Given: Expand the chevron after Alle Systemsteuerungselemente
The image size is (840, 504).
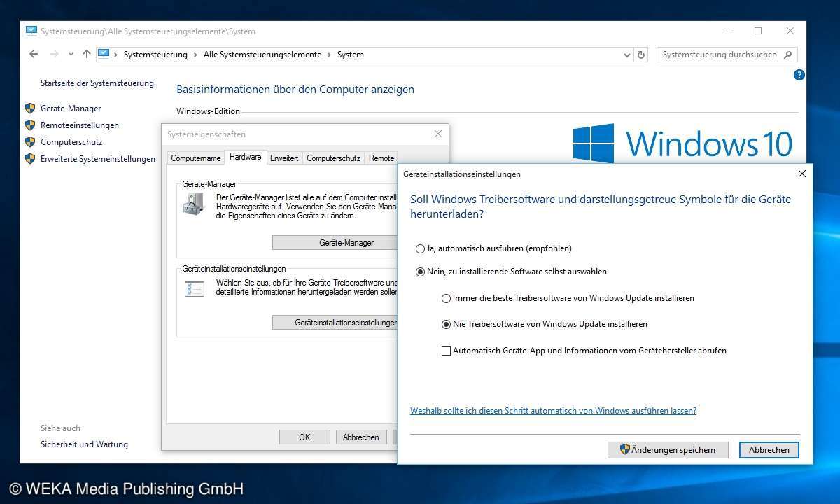Looking at the screenshot, I should (x=330, y=55).
